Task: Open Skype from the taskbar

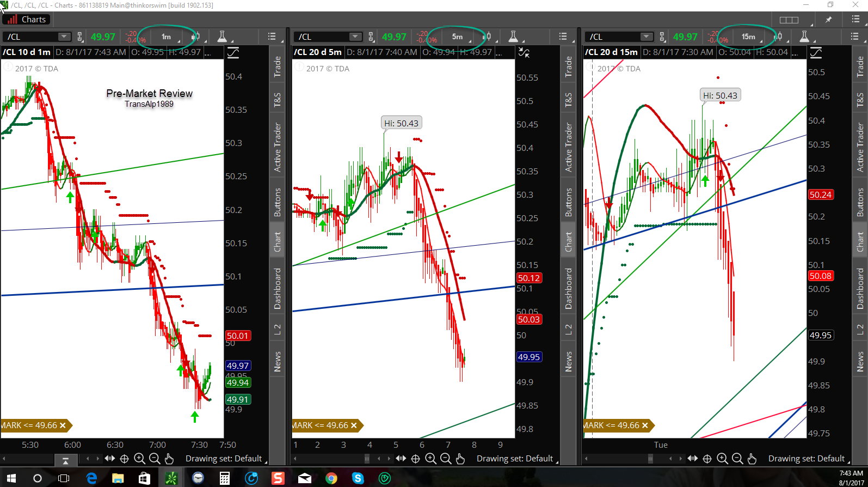Action: 358,478
